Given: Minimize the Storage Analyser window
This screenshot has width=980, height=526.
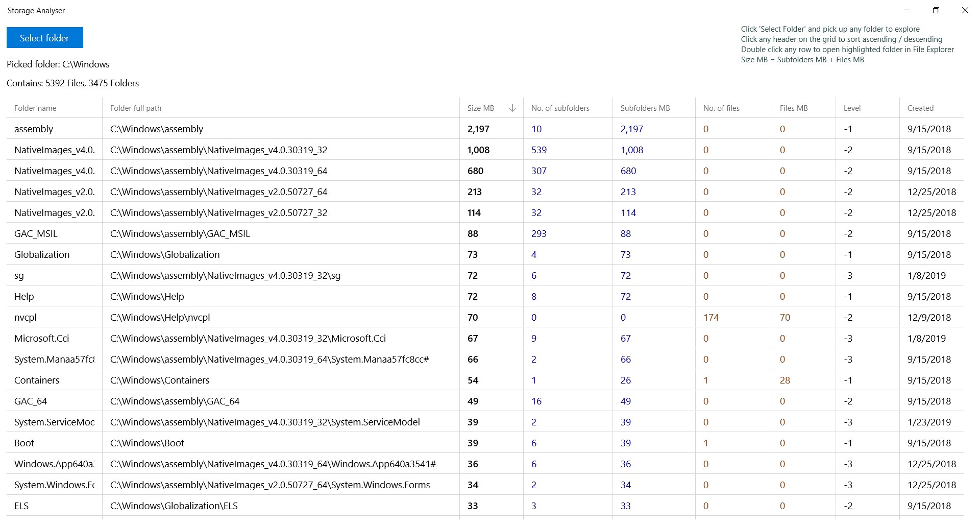Looking at the screenshot, I should (906, 10).
